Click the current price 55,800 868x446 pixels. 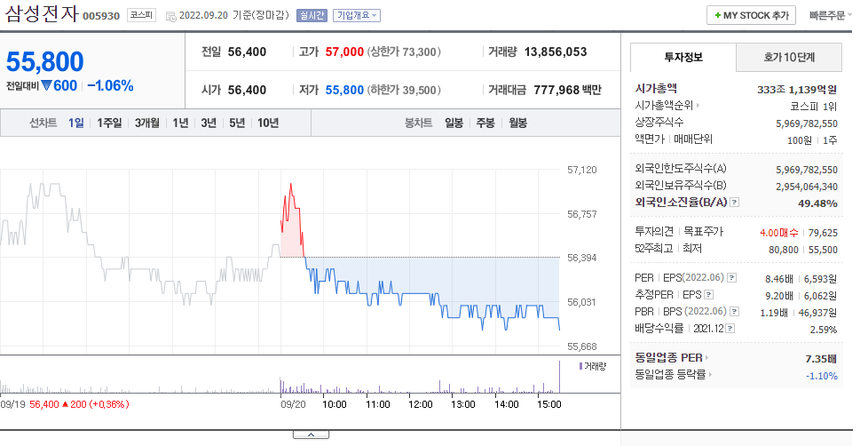click(45, 62)
